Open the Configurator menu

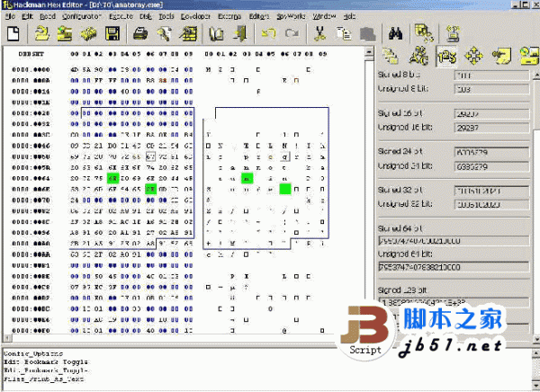click(x=82, y=16)
